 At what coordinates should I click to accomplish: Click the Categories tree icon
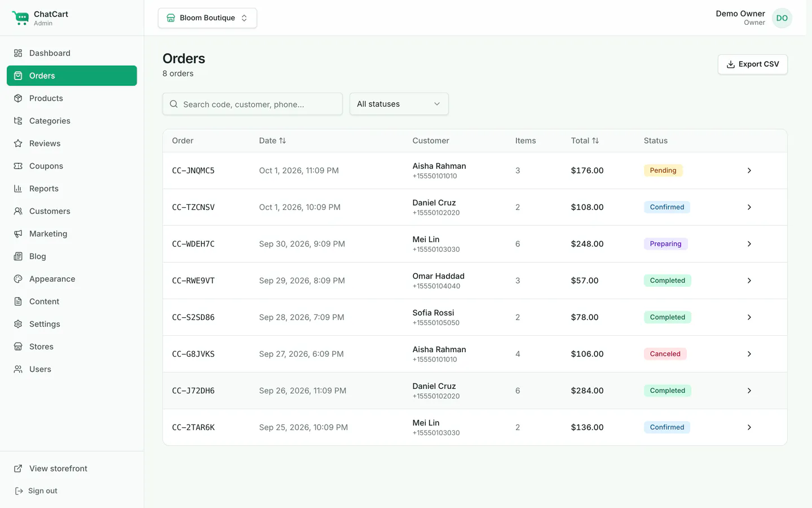click(x=18, y=121)
